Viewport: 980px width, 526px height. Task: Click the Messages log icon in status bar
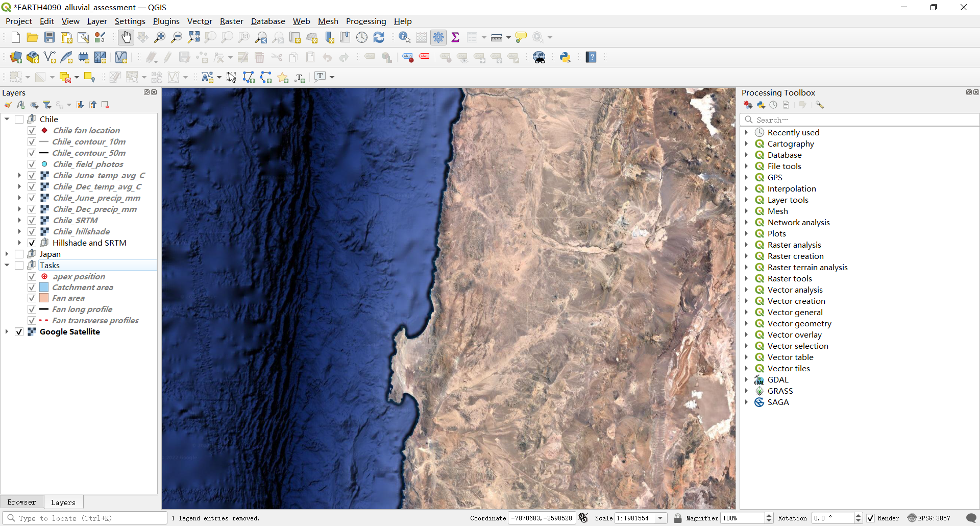971,518
